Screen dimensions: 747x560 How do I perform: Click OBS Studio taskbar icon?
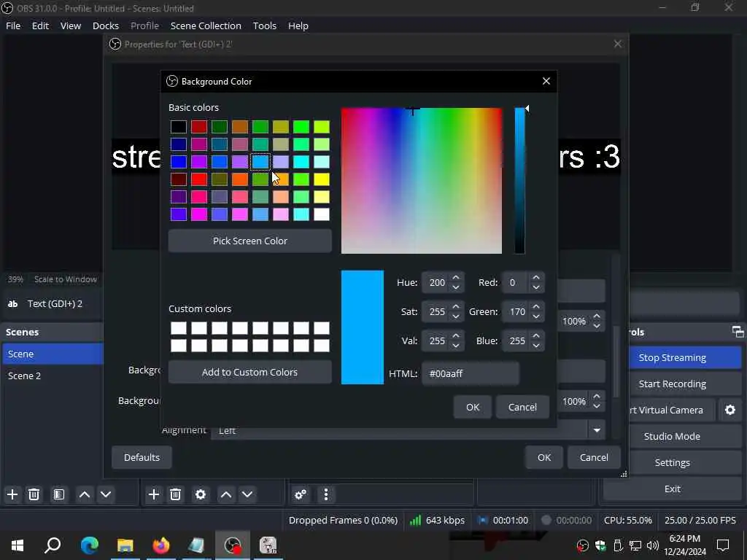pyautogui.click(x=233, y=545)
